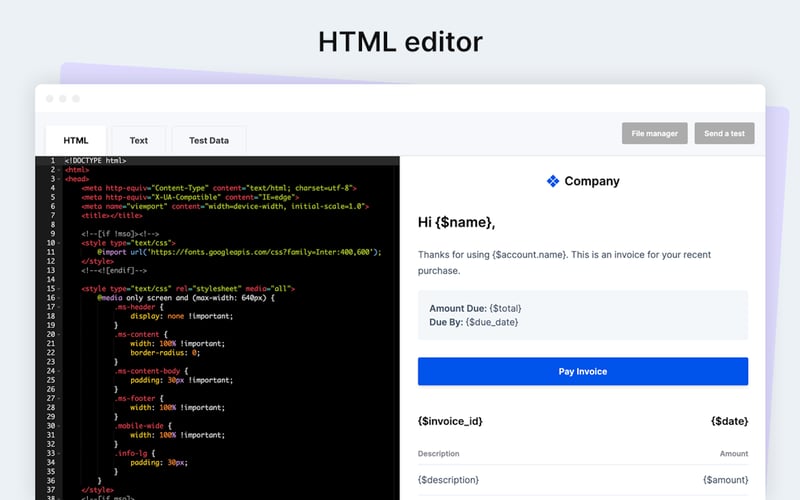Click the Content-Type meta tag line
The image size is (800, 500).
click(x=219, y=188)
